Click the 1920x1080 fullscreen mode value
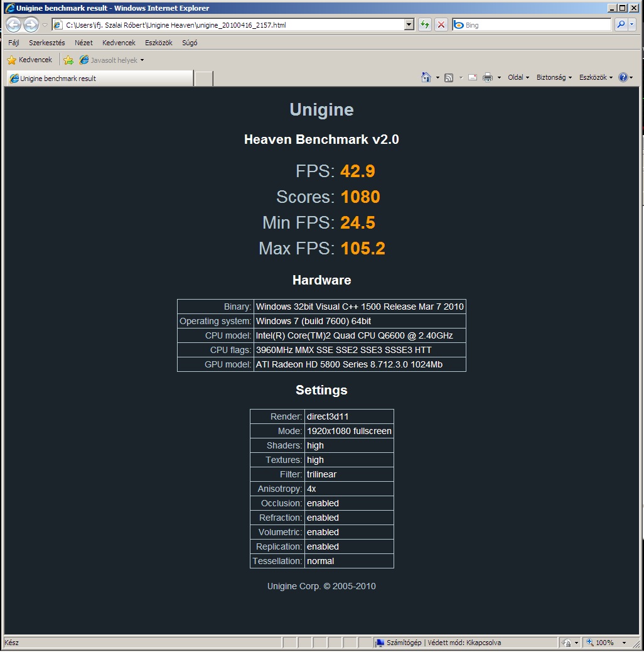This screenshot has width=644, height=652. click(x=349, y=431)
